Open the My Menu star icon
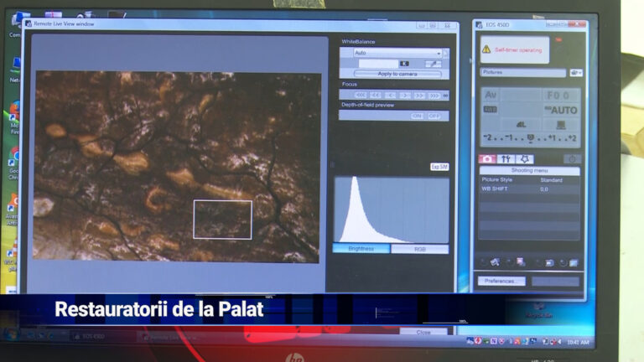 coord(525,158)
